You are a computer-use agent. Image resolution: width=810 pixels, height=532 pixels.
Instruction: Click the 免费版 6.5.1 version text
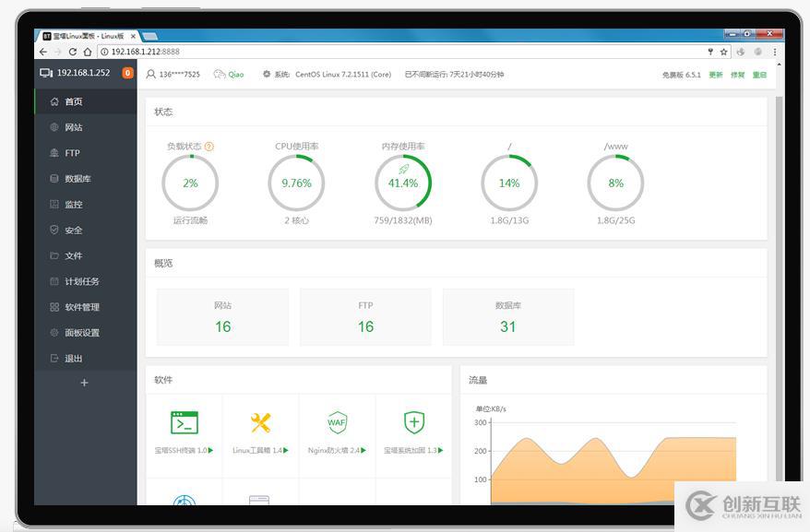[x=682, y=75]
